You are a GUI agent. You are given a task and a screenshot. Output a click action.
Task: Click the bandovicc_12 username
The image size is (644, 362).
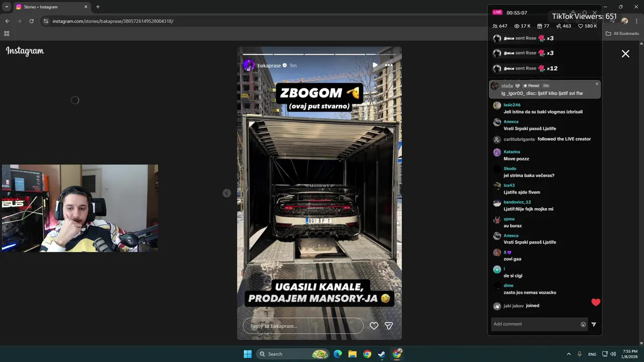[517, 202]
